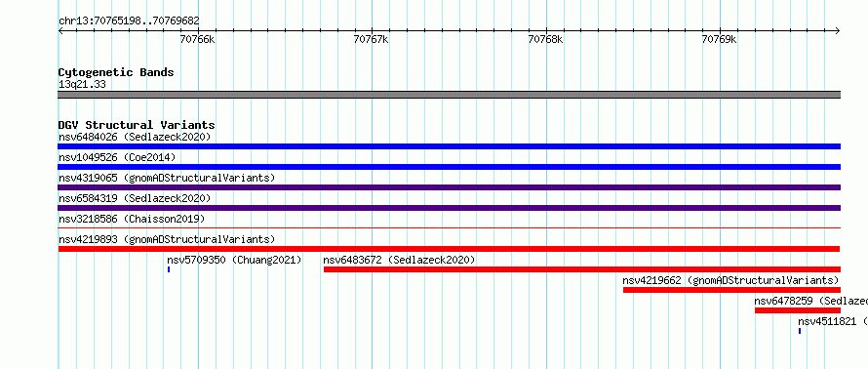Select the red bar under nsv6478259

(x=798, y=310)
